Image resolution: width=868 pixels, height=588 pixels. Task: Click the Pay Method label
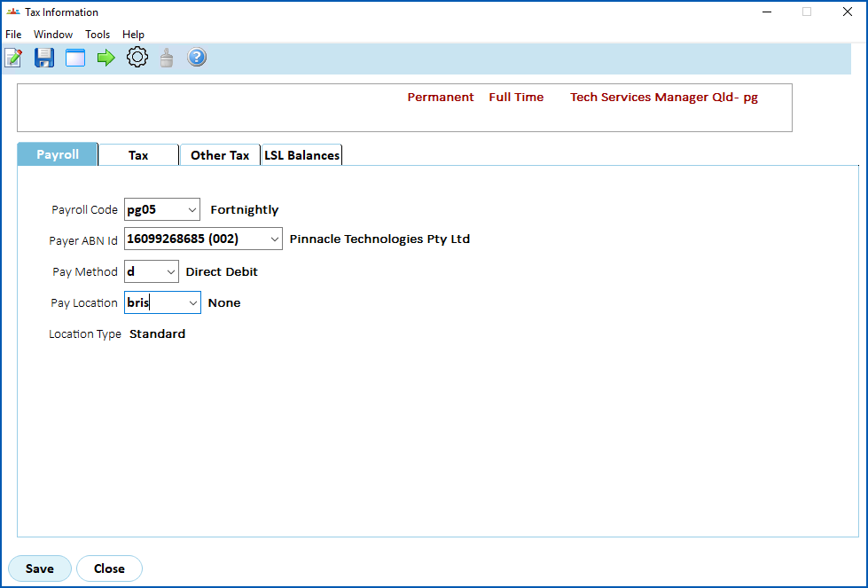85,272
